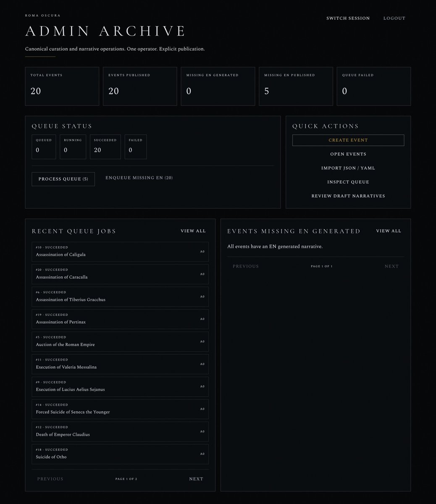Click the Queued count box
Viewport: 436px width, 504px height.
point(44,147)
